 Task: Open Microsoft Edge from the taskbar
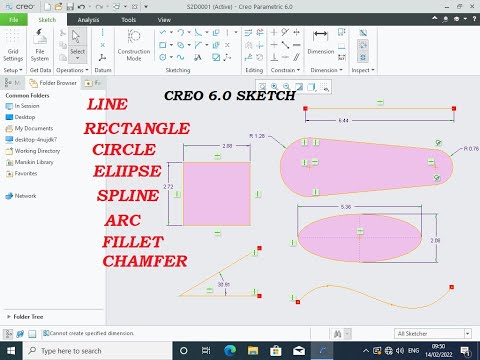230,351
